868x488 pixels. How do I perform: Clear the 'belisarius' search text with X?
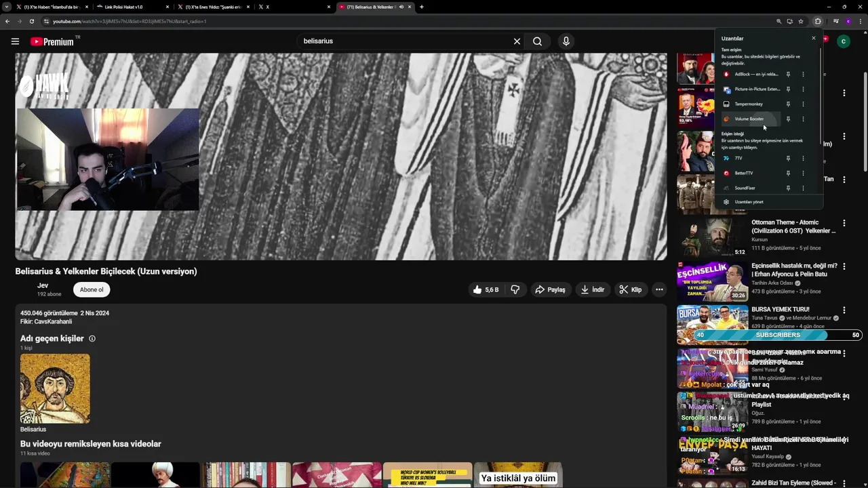point(517,41)
